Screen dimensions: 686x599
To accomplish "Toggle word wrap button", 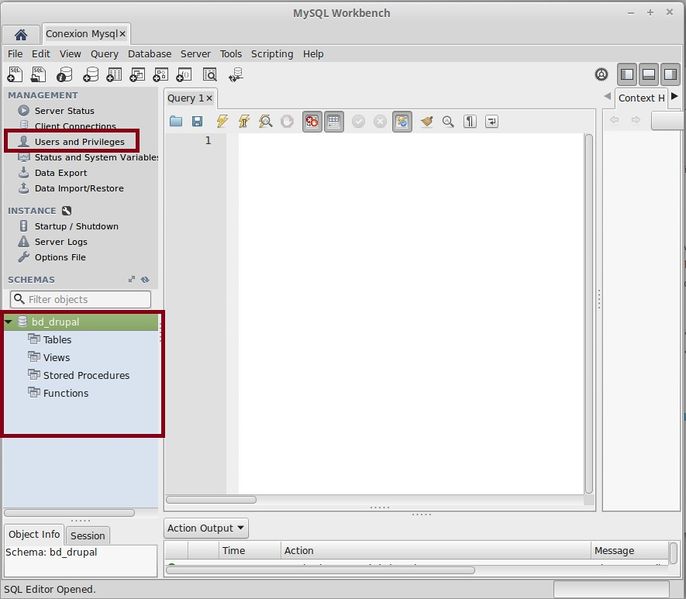I will click(492, 121).
